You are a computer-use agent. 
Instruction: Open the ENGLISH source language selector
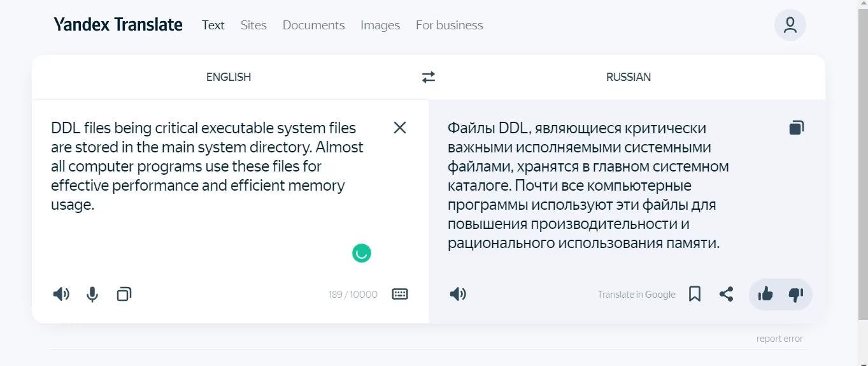(x=229, y=77)
